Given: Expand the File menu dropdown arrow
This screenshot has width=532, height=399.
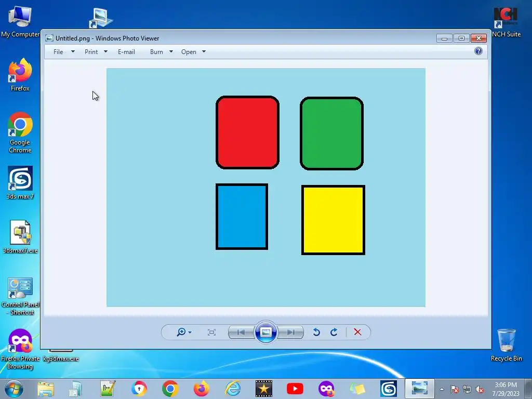Looking at the screenshot, I should 73,51.
